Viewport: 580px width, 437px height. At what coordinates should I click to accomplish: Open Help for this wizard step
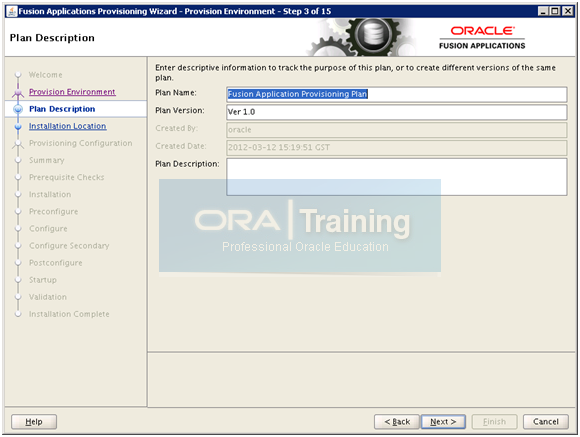point(34,422)
